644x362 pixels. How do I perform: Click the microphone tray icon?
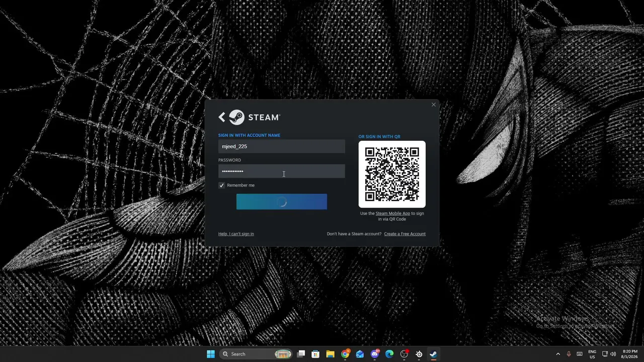(x=569, y=354)
